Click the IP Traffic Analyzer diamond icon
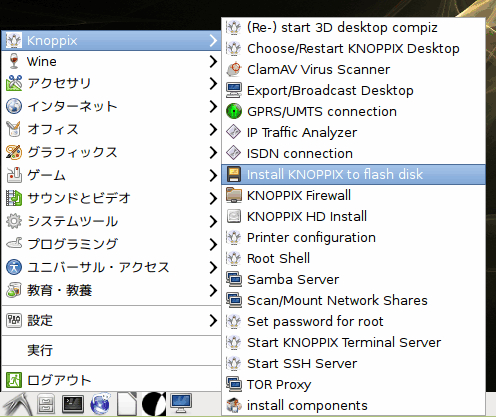 tap(234, 132)
